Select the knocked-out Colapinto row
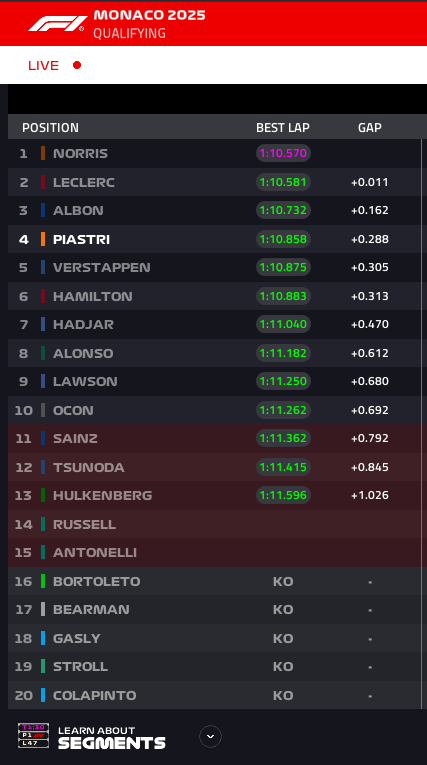The width and height of the screenshot is (427, 765). click(215, 695)
